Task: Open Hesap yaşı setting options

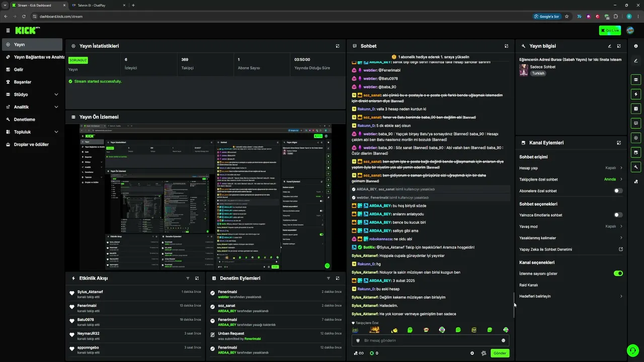Action: click(x=571, y=168)
